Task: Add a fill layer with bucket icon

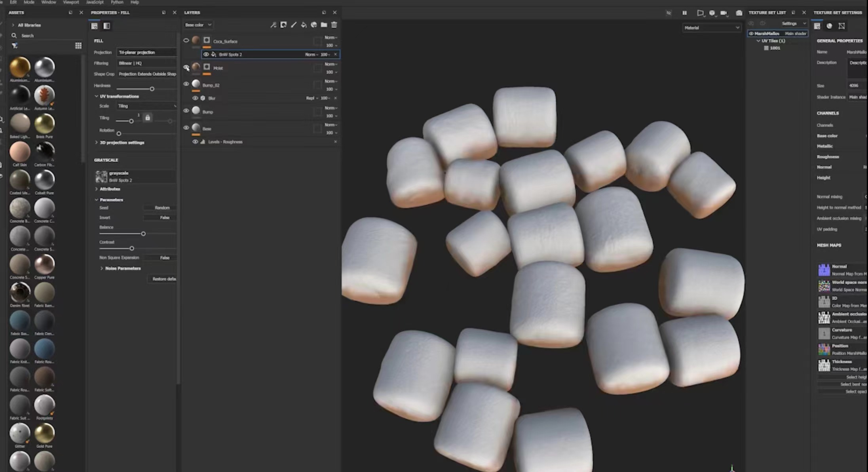Action: pyautogui.click(x=304, y=25)
